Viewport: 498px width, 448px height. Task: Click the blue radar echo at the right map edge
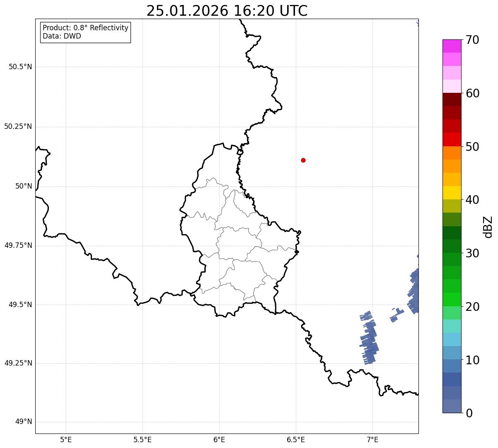413,291
